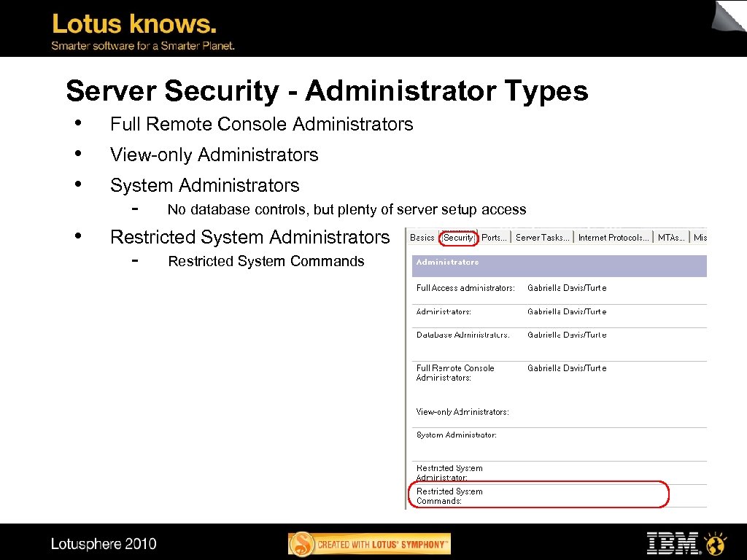Open the Internet Protocols tab
This screenshot has height=560, width=747.
pos(613,237)
